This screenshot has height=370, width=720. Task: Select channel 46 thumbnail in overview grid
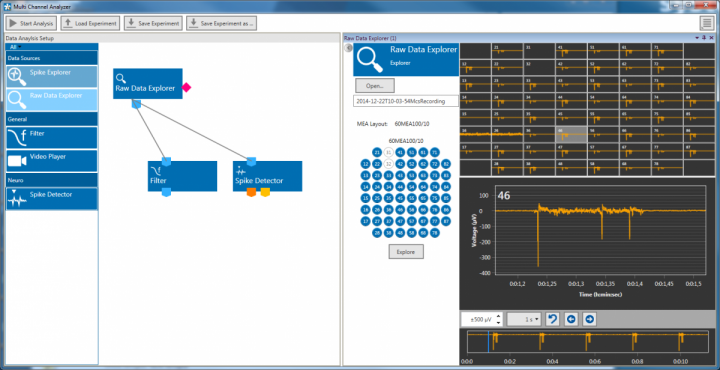(x=571, y=135)
